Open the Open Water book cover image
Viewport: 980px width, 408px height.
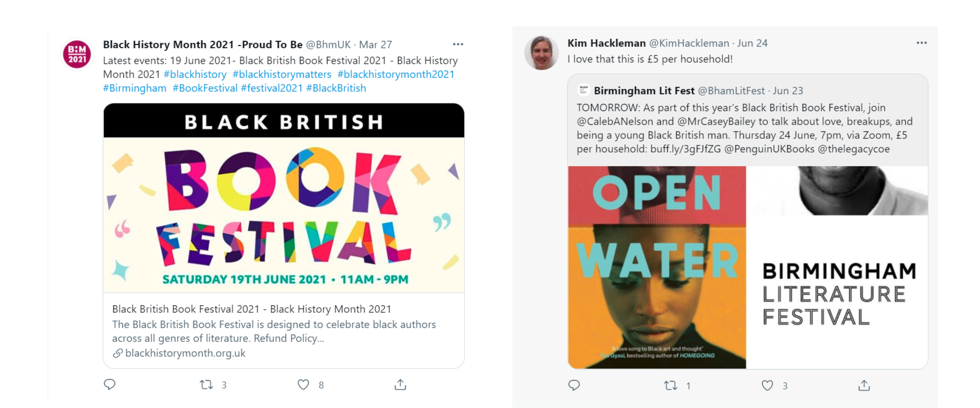point(657,267)
